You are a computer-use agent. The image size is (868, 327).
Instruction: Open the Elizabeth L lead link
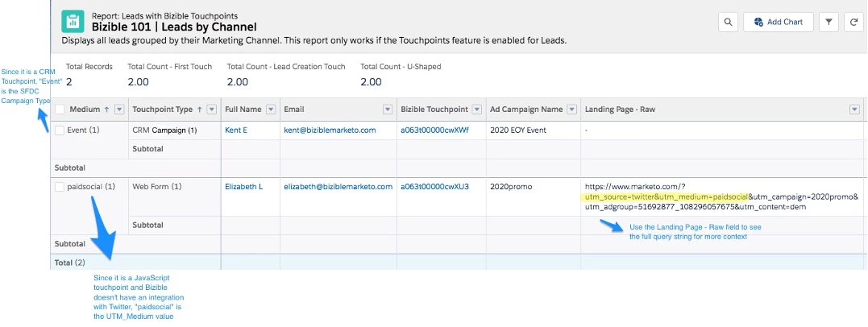tap(243, 187)
